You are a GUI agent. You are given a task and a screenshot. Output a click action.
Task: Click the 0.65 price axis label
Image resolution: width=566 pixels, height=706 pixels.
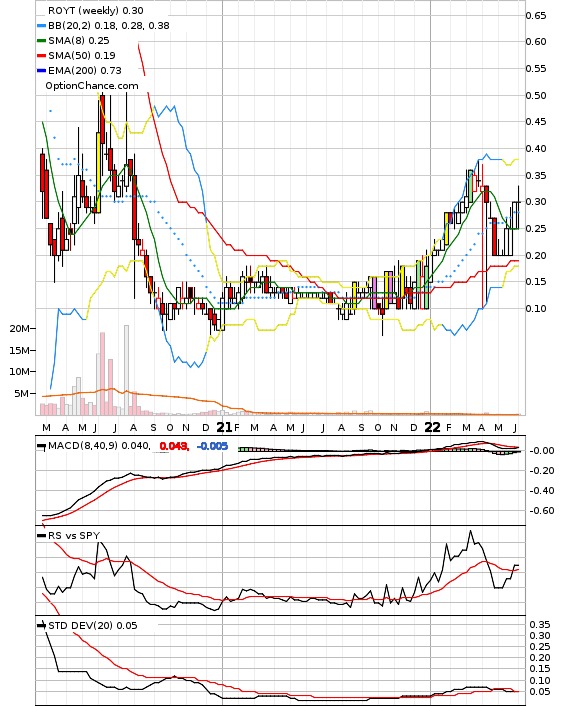[536, 16]
